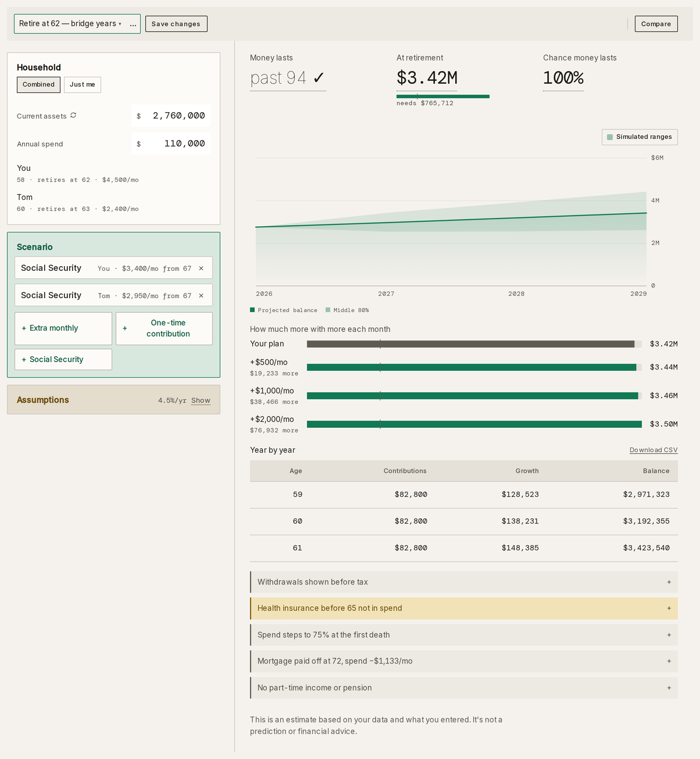Refresh current assets with the sync icon
700x759 pixels.
tap(73, 116)
